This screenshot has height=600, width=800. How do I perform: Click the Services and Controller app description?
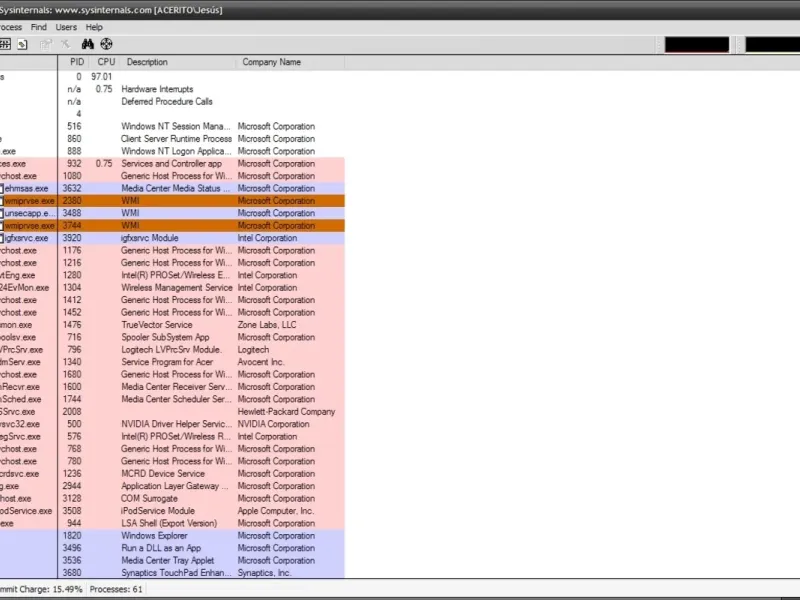171,163
